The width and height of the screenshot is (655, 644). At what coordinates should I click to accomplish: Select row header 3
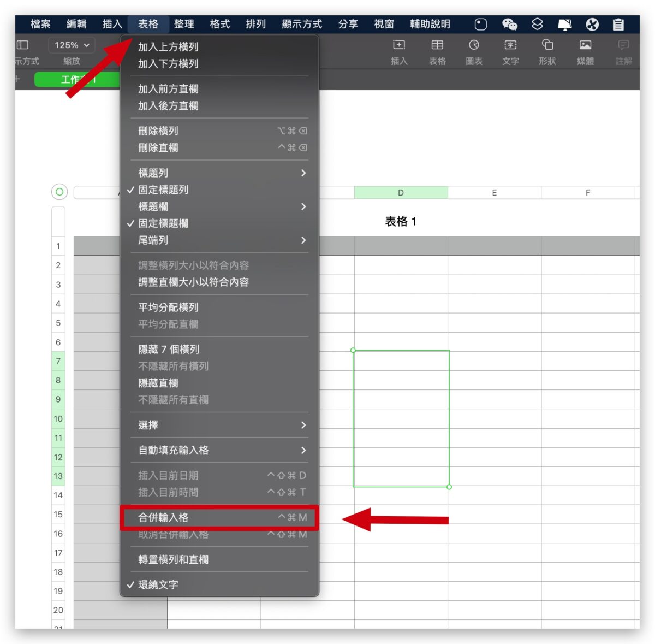[x=58, y=285]
